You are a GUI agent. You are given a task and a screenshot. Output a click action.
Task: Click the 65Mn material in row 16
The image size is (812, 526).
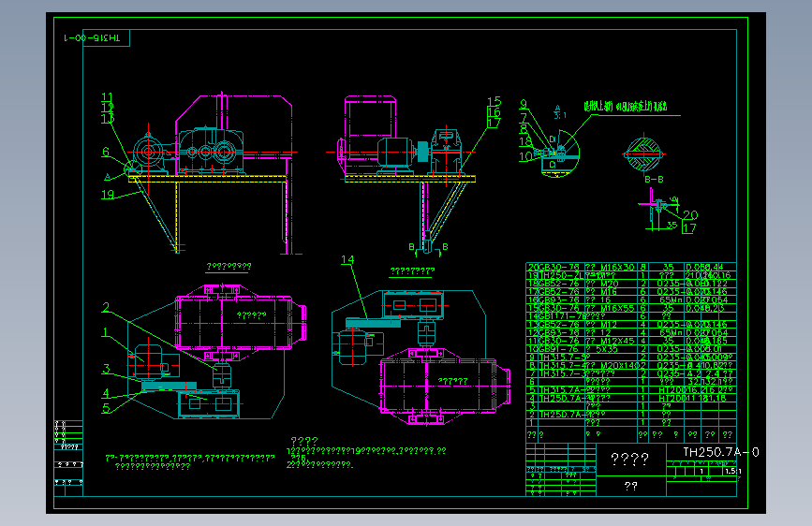672,300
